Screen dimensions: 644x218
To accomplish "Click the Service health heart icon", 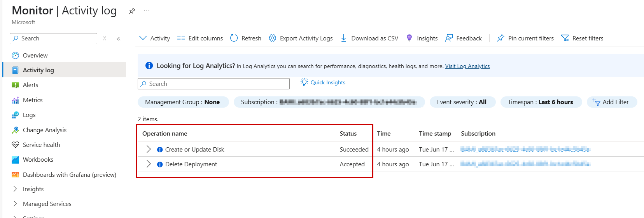I will pos(15,145).
